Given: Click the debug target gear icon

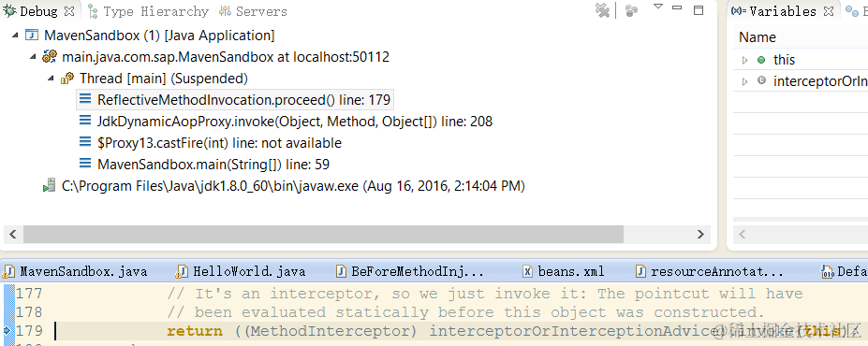Looking at the screenshot, I should [x=51, y=56].
